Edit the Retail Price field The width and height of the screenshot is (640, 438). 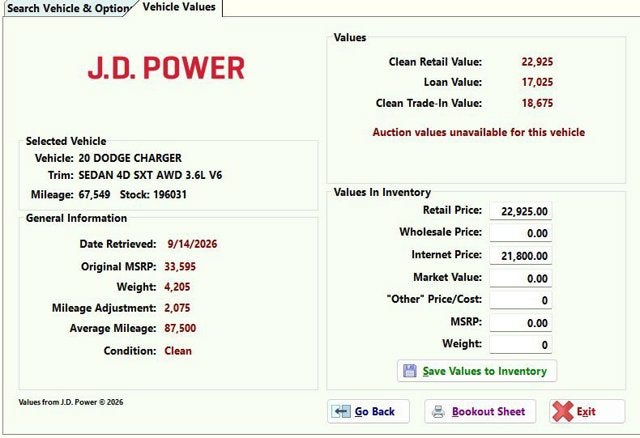521,211
